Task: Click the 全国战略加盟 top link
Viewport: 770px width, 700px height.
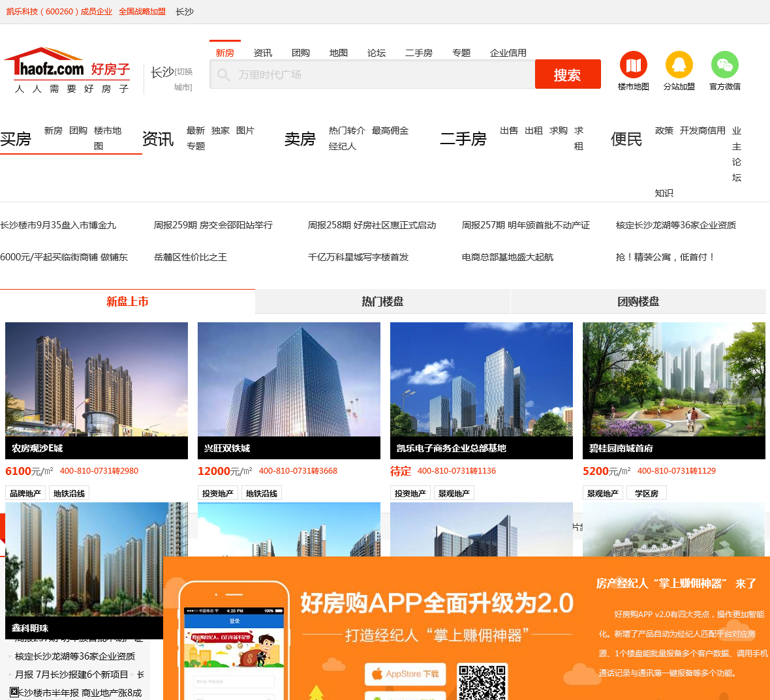Action: [142, 11]
